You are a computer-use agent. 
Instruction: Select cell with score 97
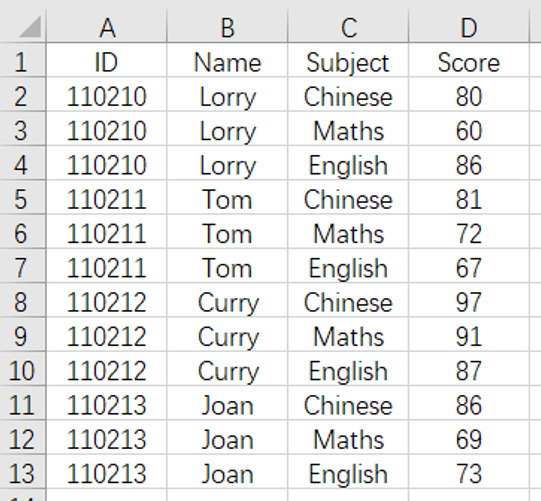click(469, 300)
